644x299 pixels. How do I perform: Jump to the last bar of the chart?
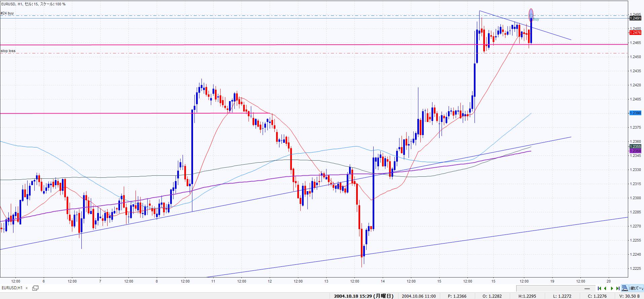pos(618,288)
